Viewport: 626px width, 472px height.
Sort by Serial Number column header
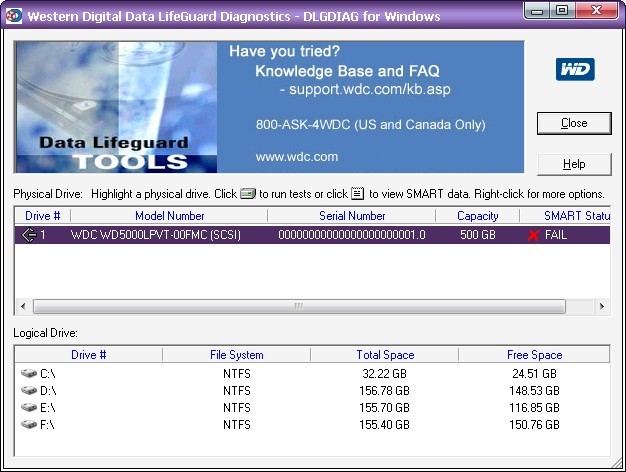352,216
